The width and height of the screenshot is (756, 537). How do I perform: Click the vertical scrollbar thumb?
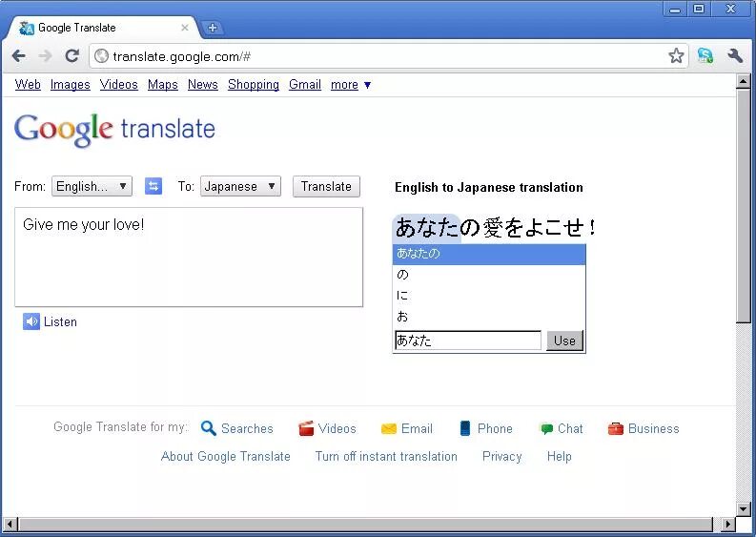point(743,205)
